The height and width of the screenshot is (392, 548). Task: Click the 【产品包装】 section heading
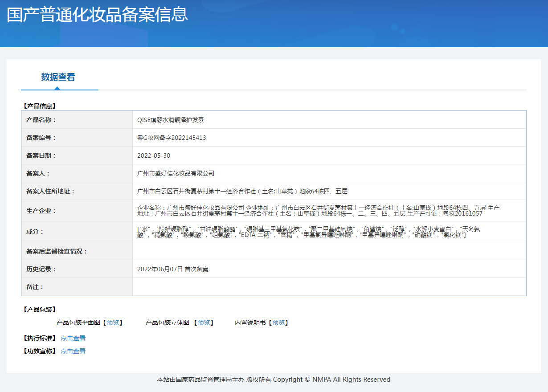(39, 310)
